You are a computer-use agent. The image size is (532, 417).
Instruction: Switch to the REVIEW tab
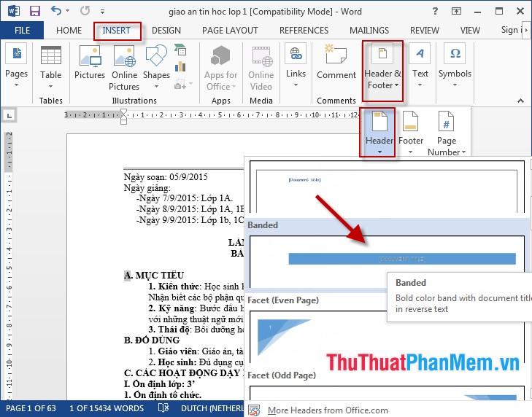425,31
